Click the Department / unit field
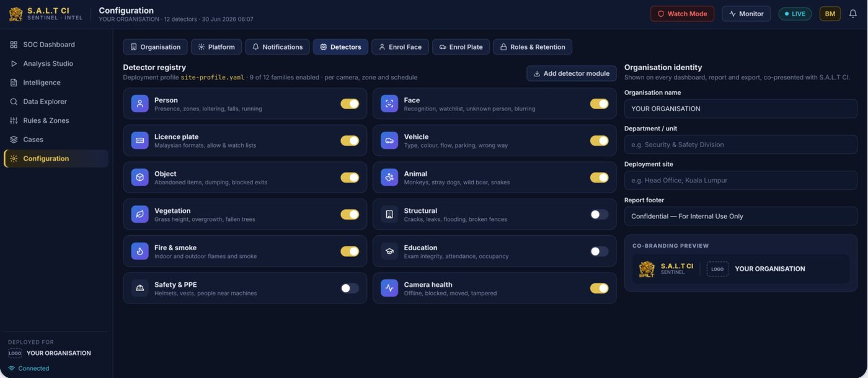868x378 pixels. click(x=740, y=145)
